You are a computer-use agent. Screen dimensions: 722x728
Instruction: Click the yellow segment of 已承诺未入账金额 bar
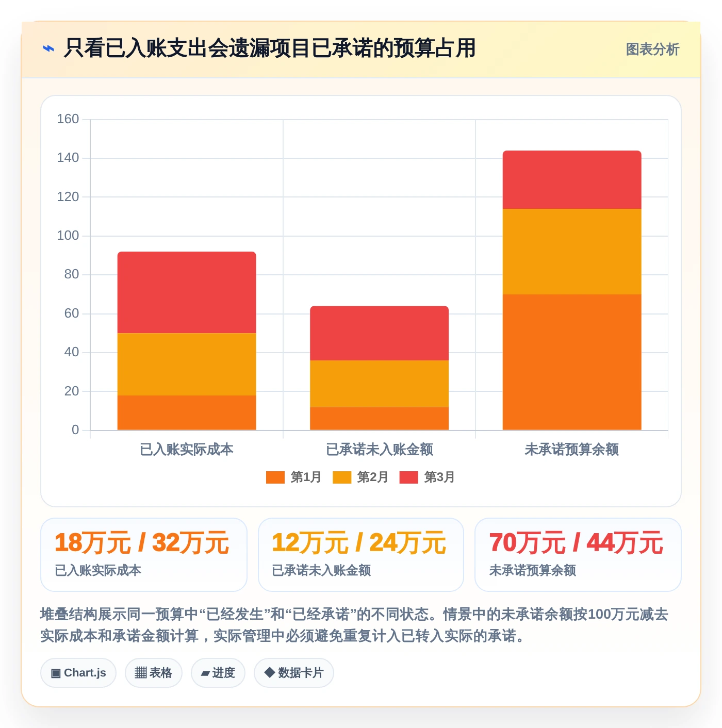(x=379, y=384)
